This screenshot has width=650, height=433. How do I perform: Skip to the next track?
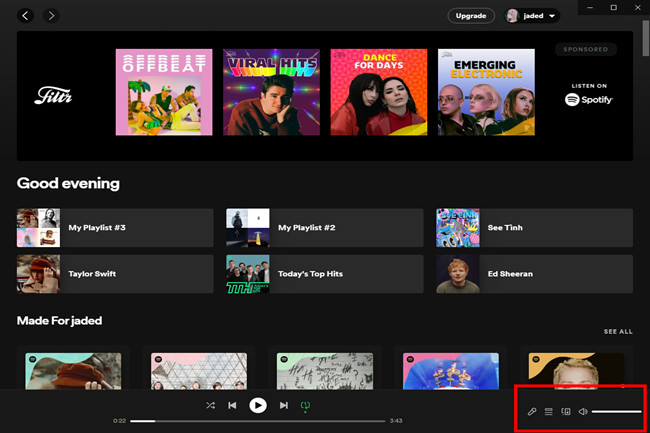point(284,405)
